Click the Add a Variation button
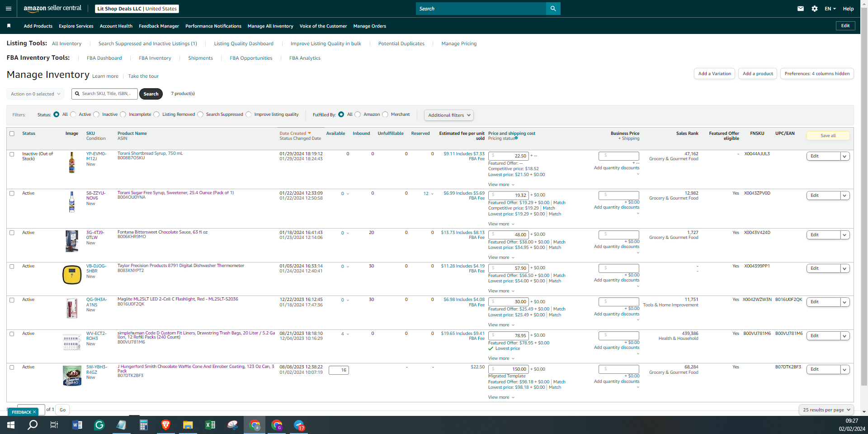 [x=714, y=74]
